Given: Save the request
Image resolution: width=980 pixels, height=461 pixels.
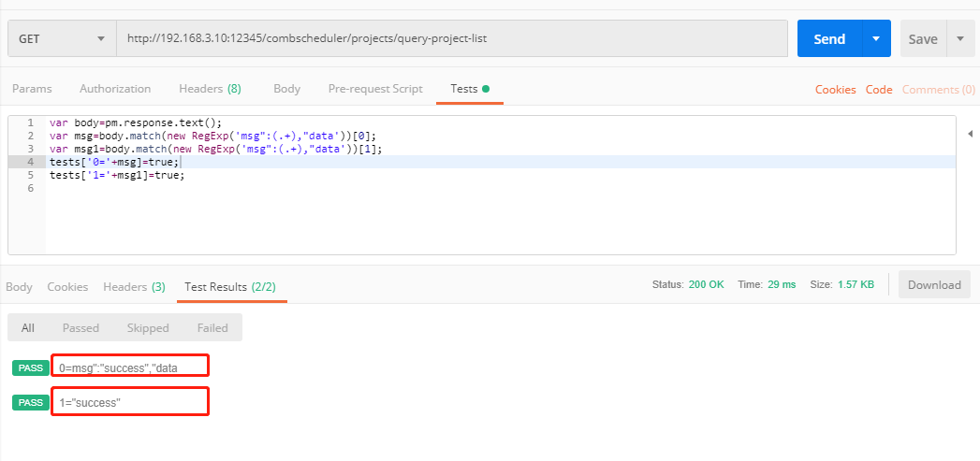Looking at the screenshot, I should (x=923, y=38).
